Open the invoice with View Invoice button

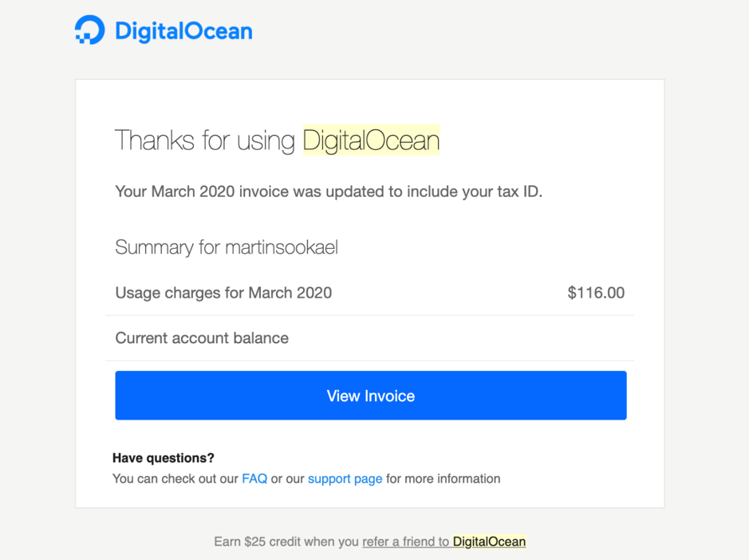(x=371, y=395)
